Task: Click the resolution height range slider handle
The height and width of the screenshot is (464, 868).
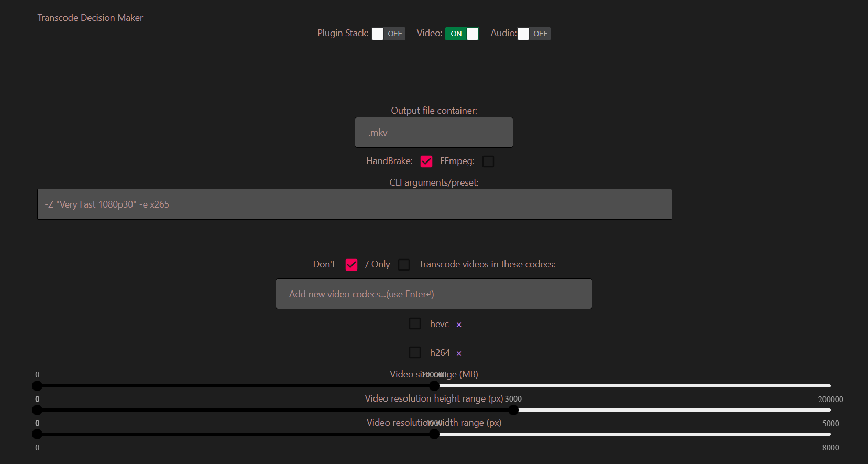Action: [513, 410]
